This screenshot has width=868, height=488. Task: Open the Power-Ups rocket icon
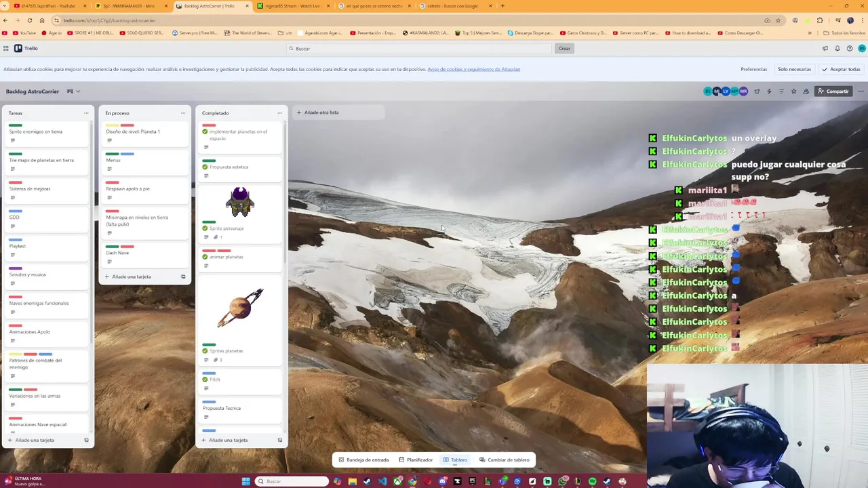757,91
